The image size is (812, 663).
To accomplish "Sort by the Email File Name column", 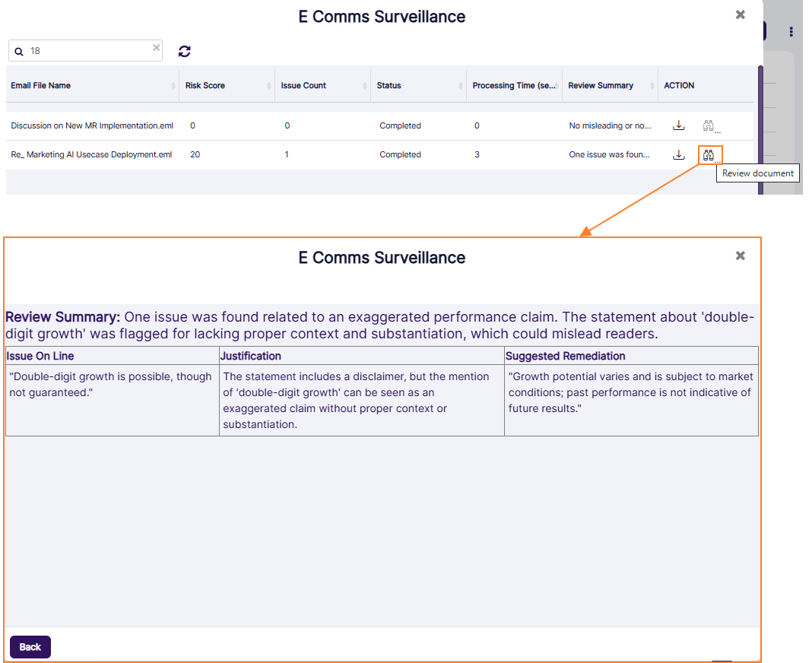I will tap(174, 85).
